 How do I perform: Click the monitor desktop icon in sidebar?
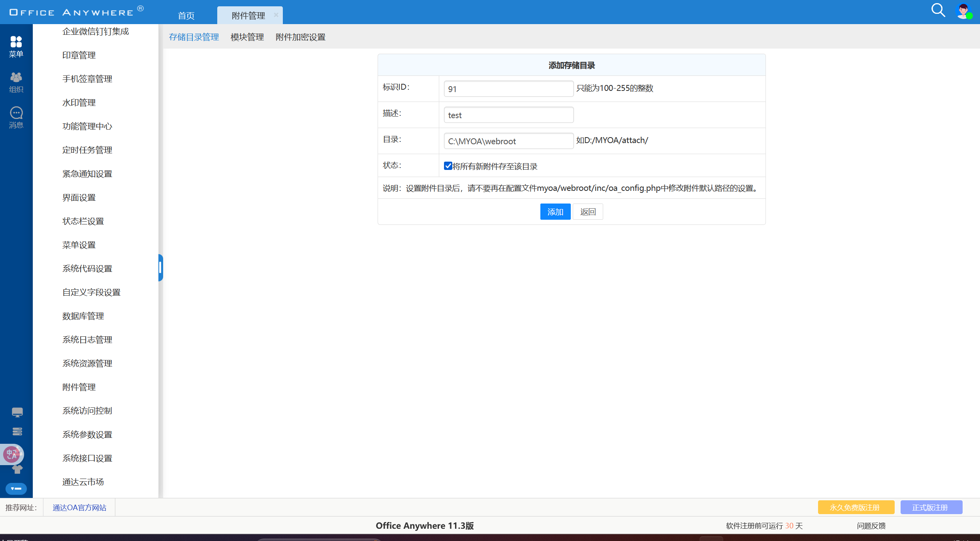click(17, 412)
